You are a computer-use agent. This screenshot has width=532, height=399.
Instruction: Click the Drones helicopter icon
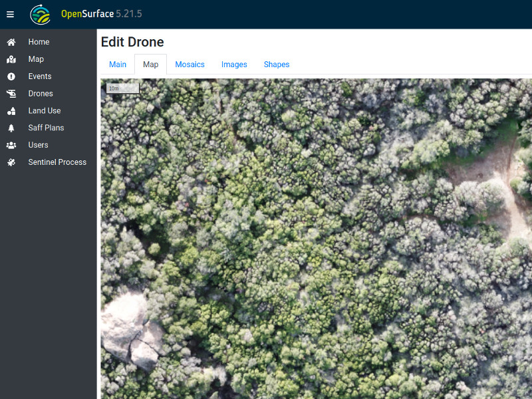click(11, 94)
